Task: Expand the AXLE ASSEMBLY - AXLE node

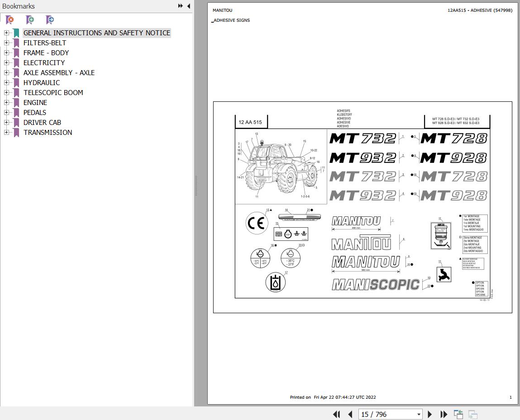Action: coord(6,73)
